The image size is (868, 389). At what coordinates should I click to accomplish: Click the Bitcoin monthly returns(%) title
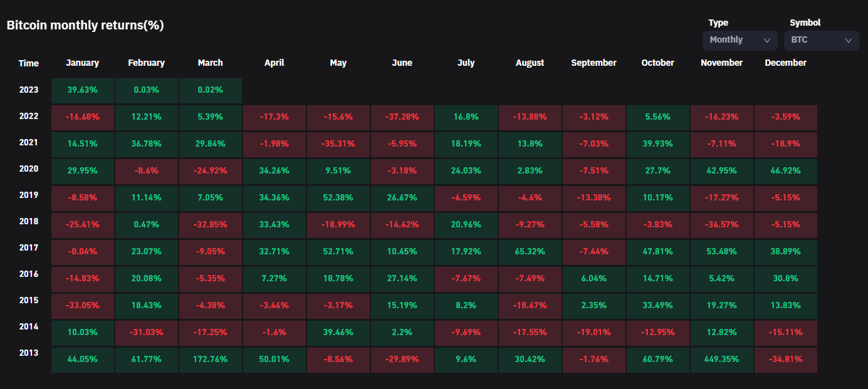coord(85,26)
